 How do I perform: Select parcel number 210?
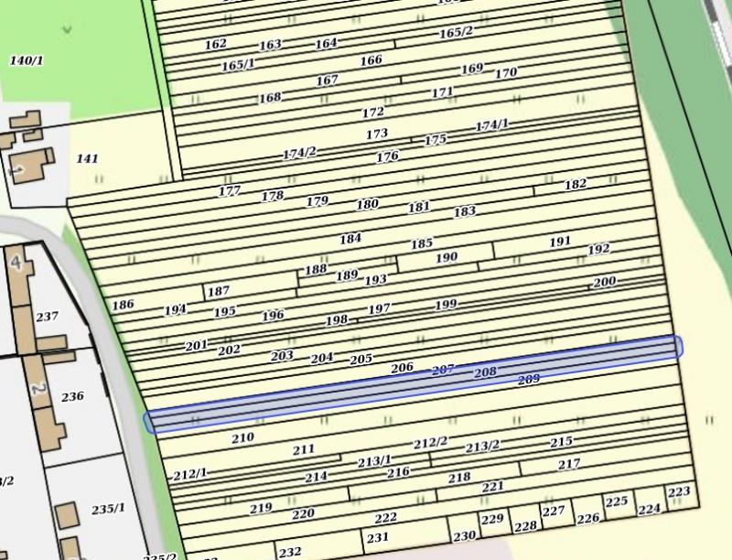[x=242, y=437]
